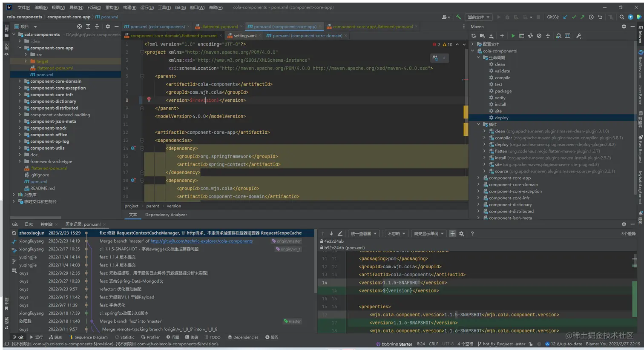Select the deploy lifecycle phase
This screenshot has height=350, width=644.
501,118
